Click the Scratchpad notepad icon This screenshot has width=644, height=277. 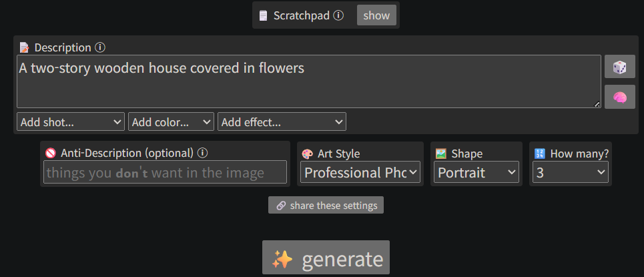tap(263, 15)
